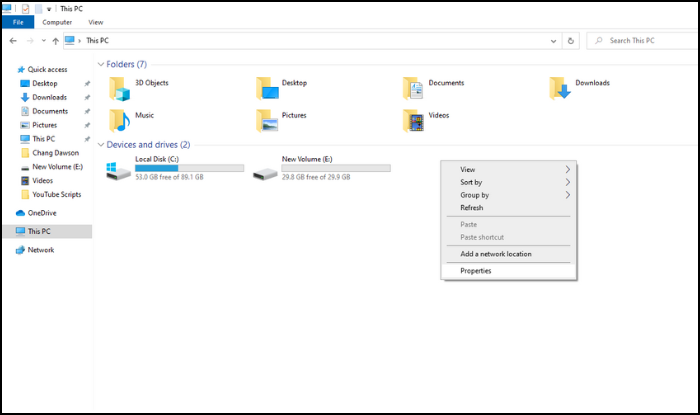Click This PC breadcrumb in address bar
The image size is (700, 415).
coord(97,41)
